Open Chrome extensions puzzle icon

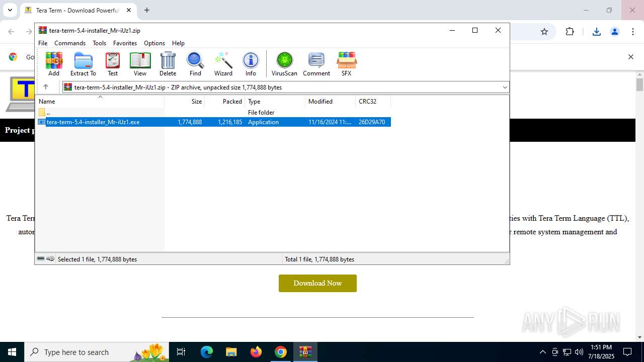click(570, 32)
